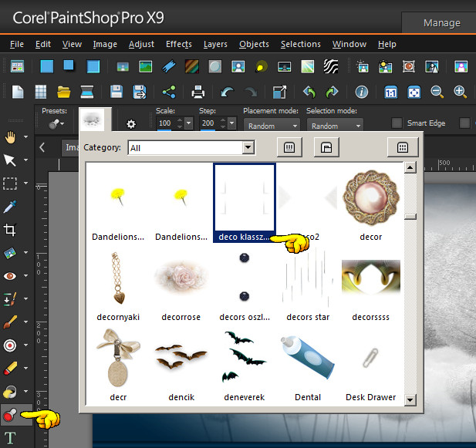Click the Print icon in toolbar

[197, 93]
